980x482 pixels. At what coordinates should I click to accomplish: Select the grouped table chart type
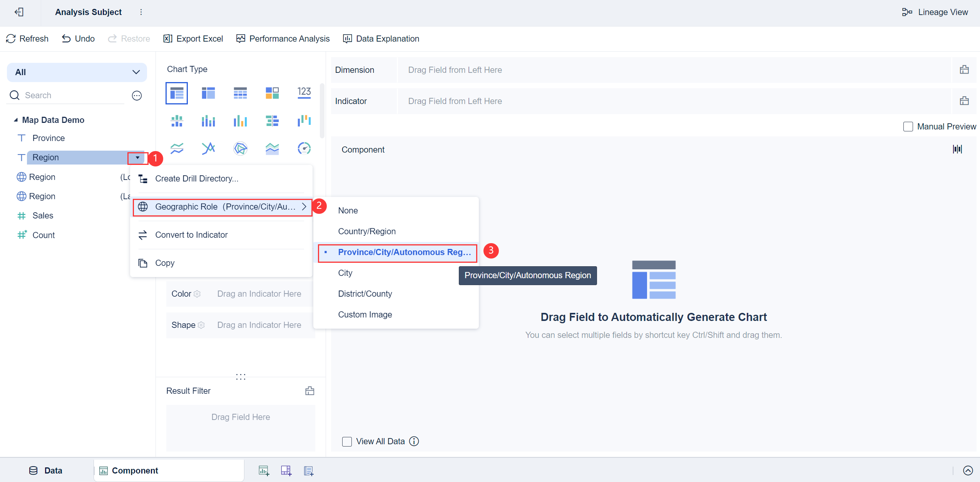pos(177,93)
